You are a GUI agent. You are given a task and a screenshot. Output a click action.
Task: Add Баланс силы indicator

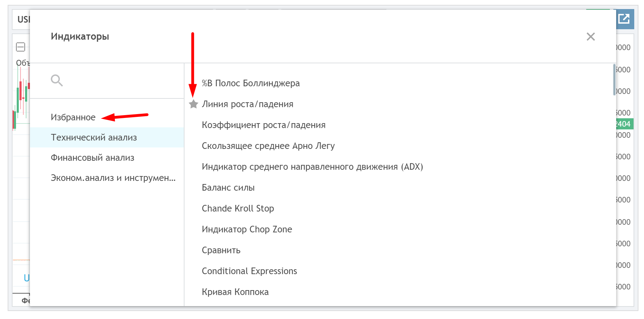coord(228,188)
